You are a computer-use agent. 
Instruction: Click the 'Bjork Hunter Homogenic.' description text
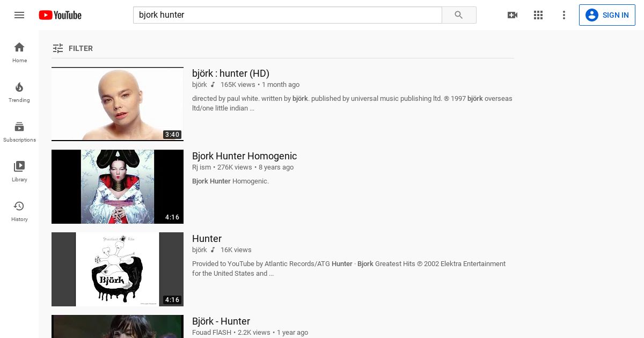point(230,181)
